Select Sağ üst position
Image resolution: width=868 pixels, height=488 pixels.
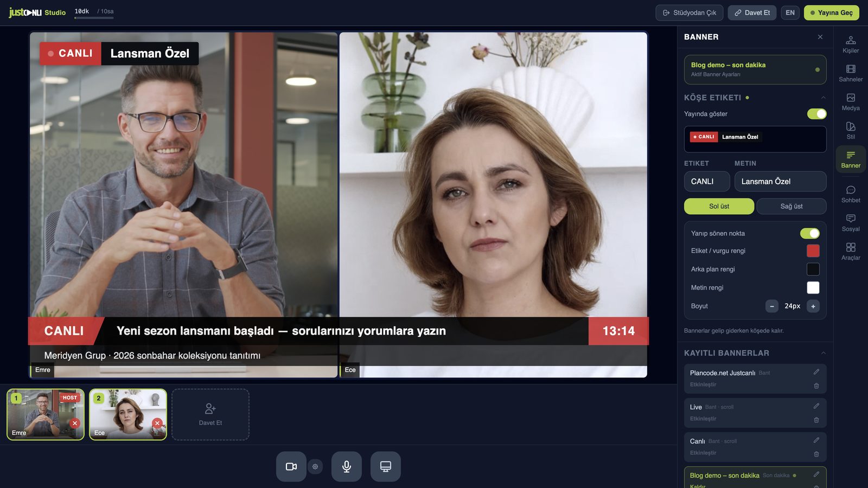tap(792, 206)
